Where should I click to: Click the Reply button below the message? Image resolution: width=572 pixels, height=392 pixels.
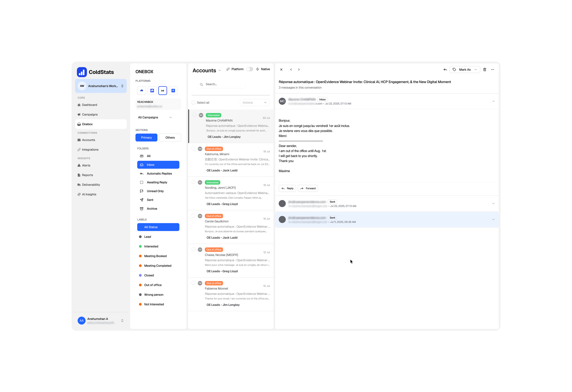(x=287, y=188)
